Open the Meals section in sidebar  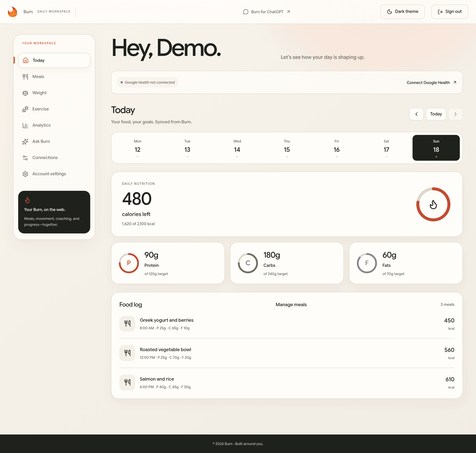pos(54,77)
